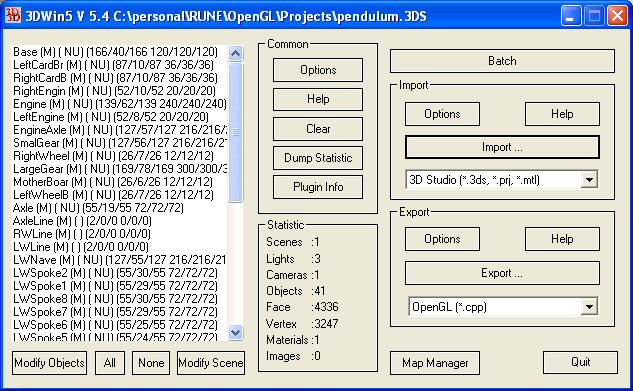Deselect objects with None button
Viewport: 633px width, 391px height.
pos(151,363)
